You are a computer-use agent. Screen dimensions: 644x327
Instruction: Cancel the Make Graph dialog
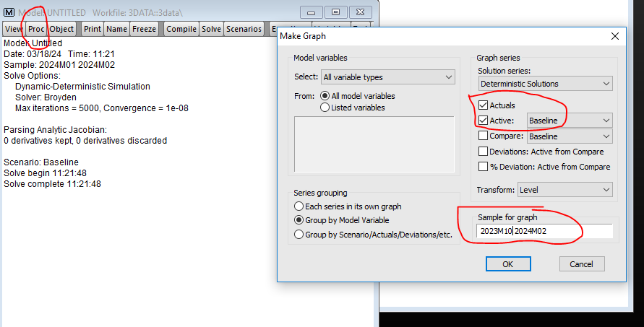(581, 264)
